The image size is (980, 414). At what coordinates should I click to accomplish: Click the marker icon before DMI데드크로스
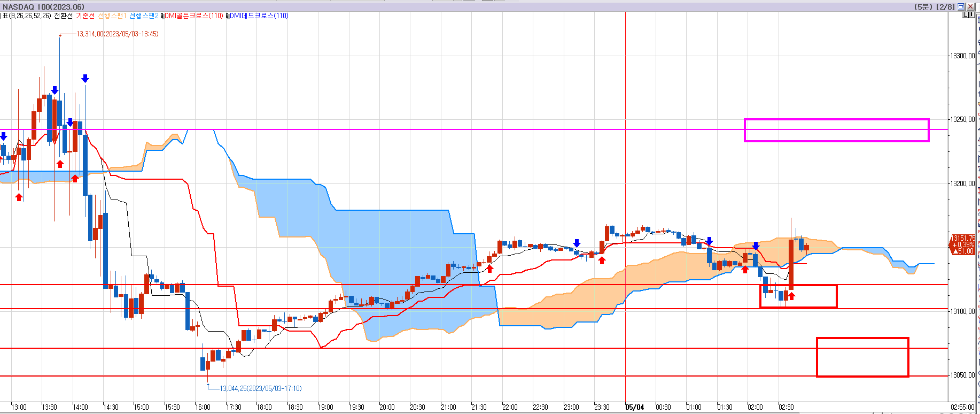227,16
